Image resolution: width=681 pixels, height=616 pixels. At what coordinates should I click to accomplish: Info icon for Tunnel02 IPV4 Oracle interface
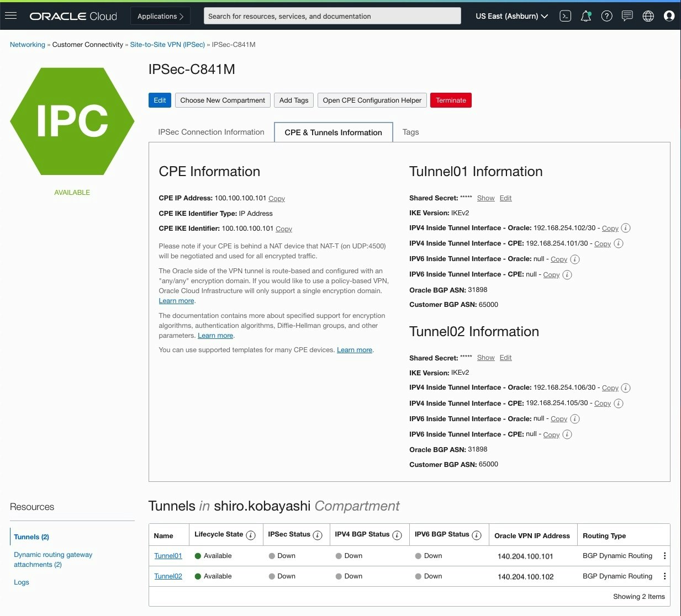pos(626,388)
